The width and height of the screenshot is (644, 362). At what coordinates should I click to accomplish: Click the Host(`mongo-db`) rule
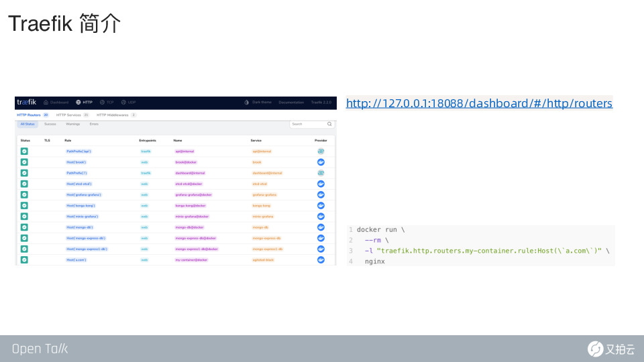[79, 227]
